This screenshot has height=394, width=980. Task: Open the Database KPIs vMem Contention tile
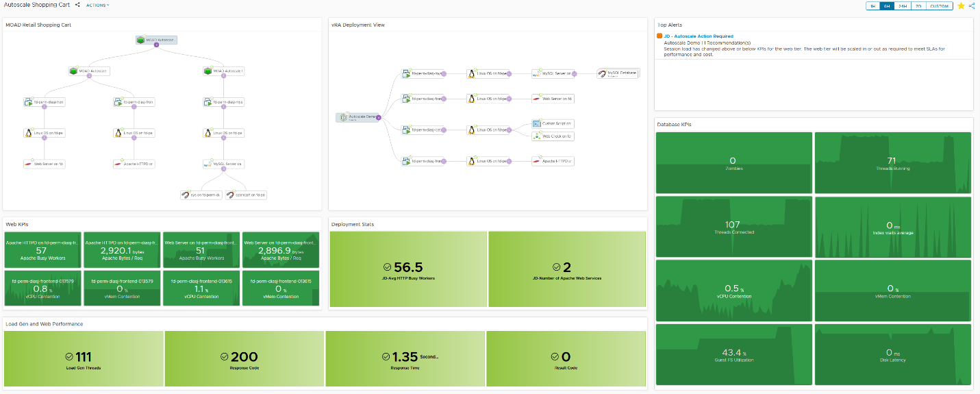893,291
